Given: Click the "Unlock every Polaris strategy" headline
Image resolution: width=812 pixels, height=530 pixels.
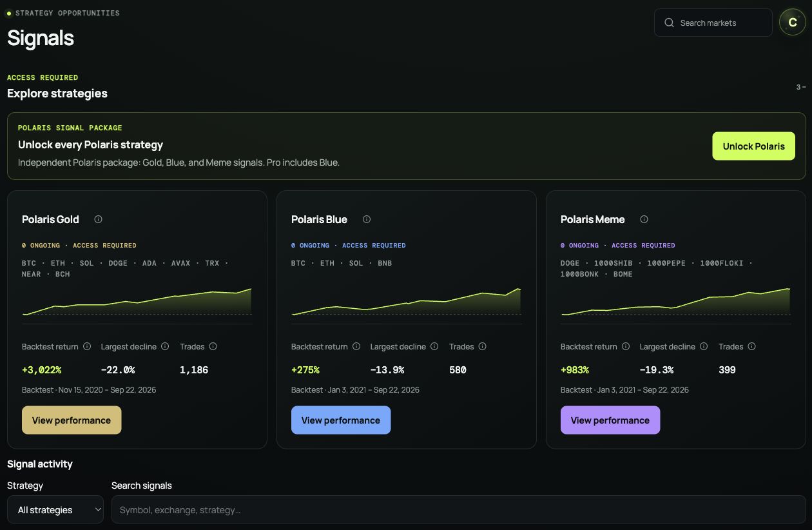Looking at the screenshot, I should (90, 144).
